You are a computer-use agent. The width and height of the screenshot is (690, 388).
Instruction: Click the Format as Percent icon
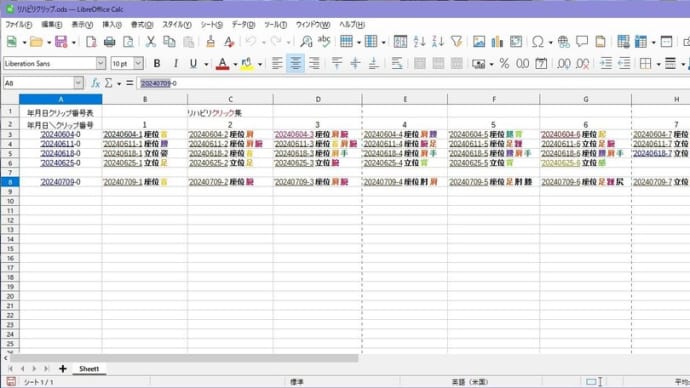click(504, 64)
